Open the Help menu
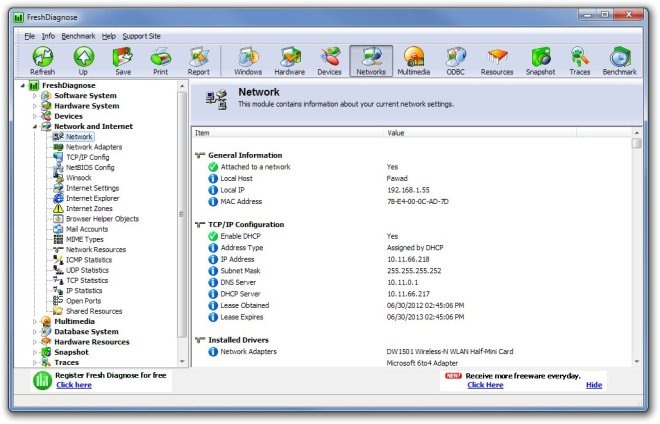Image resolution: width=660 pixels, height=424 pixels. click(x=109, y=36)
